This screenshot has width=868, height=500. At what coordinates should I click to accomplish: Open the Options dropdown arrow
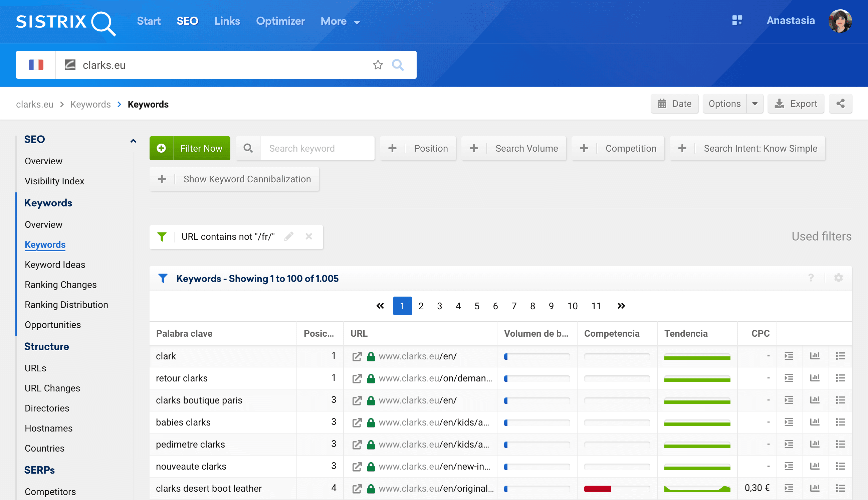[x=755, y=104]
